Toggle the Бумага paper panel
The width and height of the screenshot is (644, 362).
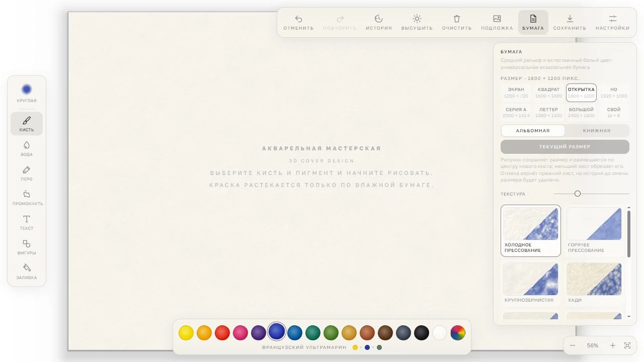[533, 23]
